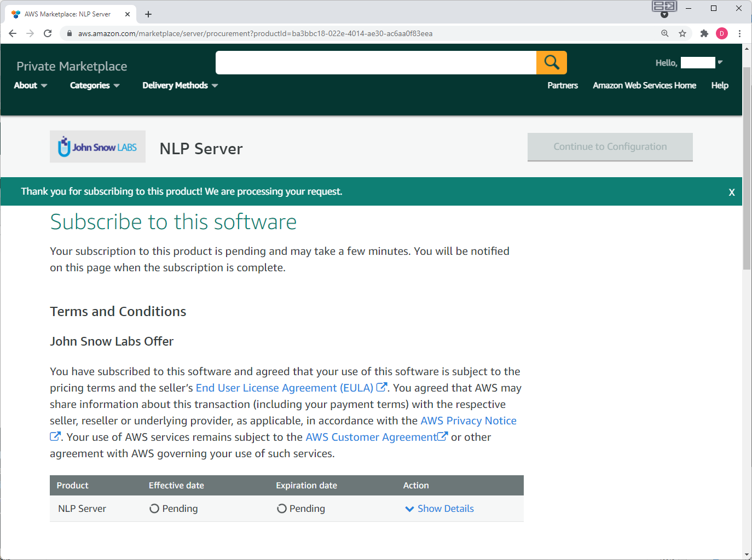
Task: Maximize the browser window
Action: [714, 8]
